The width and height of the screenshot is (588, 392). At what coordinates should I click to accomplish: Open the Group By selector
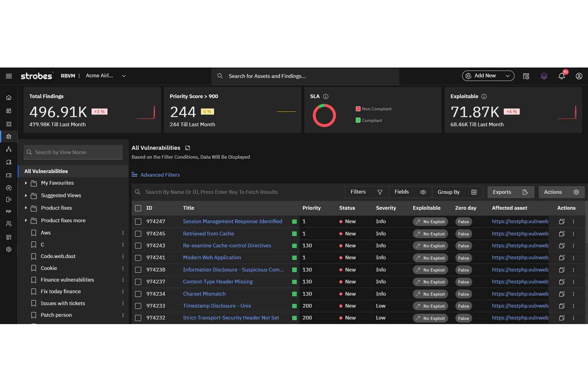(457, 192)
